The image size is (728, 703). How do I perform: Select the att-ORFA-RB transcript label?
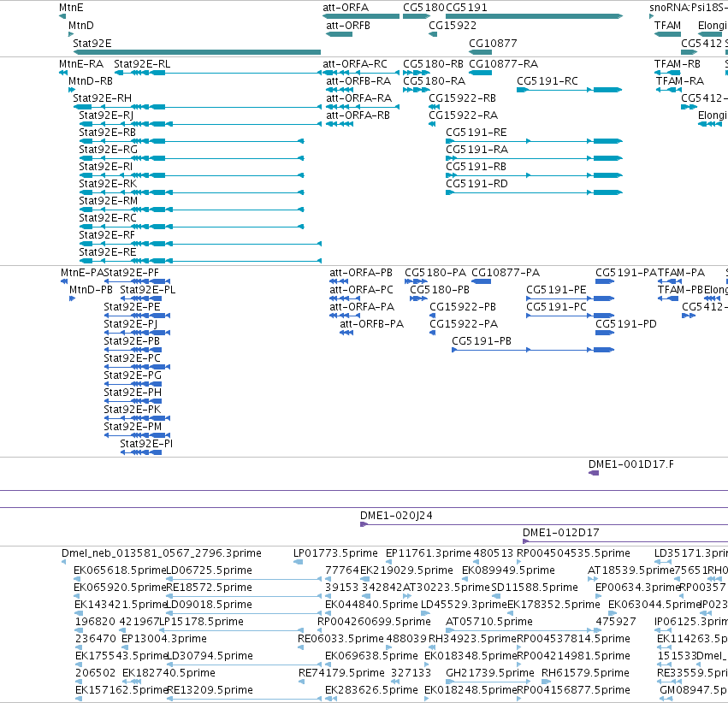click(x=358, y=115)
